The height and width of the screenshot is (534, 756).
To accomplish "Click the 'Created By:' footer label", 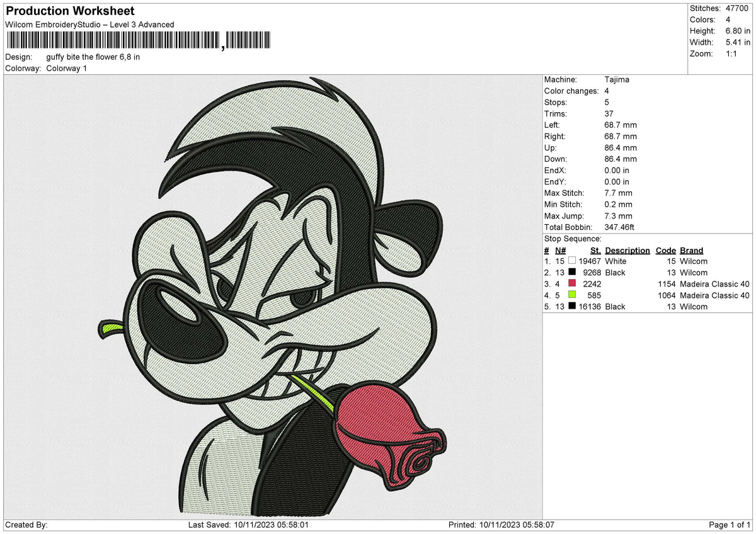I will pos(26,525).
